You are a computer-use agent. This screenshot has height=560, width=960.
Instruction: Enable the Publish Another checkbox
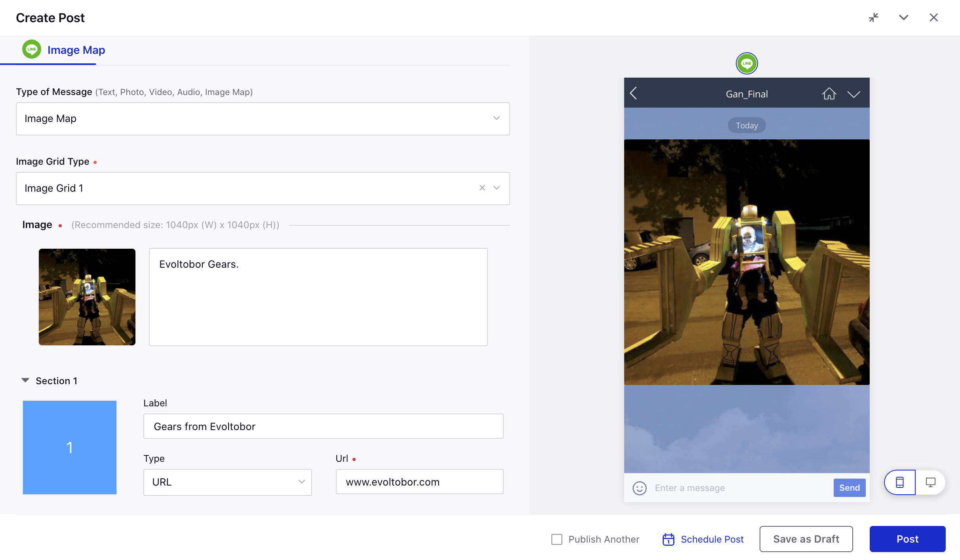click(557, 539)
